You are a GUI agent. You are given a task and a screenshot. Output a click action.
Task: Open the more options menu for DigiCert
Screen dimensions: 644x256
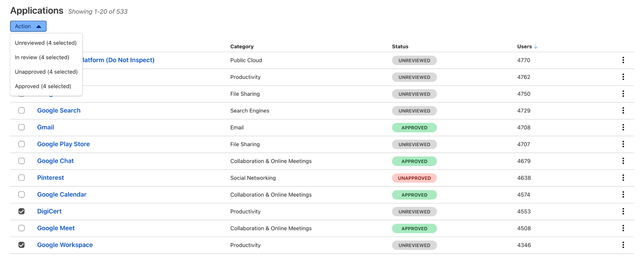(x=623, y=211)
